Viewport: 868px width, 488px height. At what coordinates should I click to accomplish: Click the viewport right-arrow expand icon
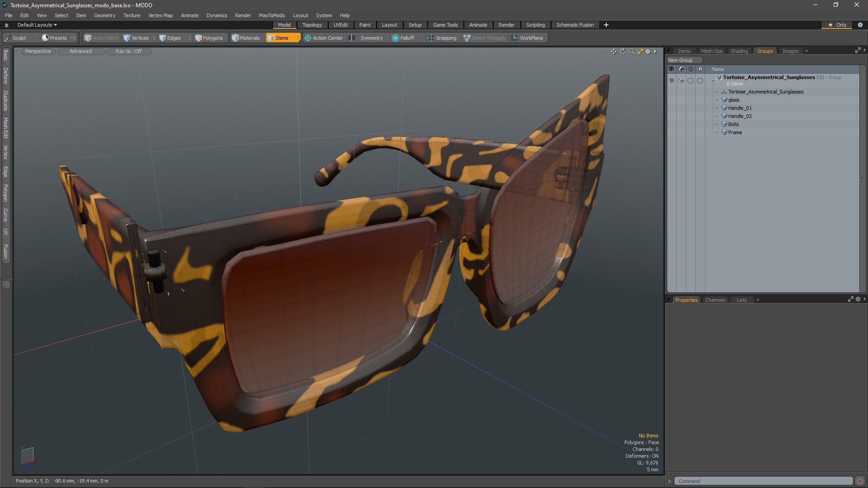coord(655,52)
